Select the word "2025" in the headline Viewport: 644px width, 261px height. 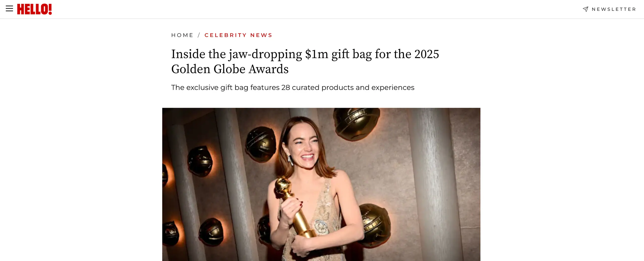tap(427, 54)
